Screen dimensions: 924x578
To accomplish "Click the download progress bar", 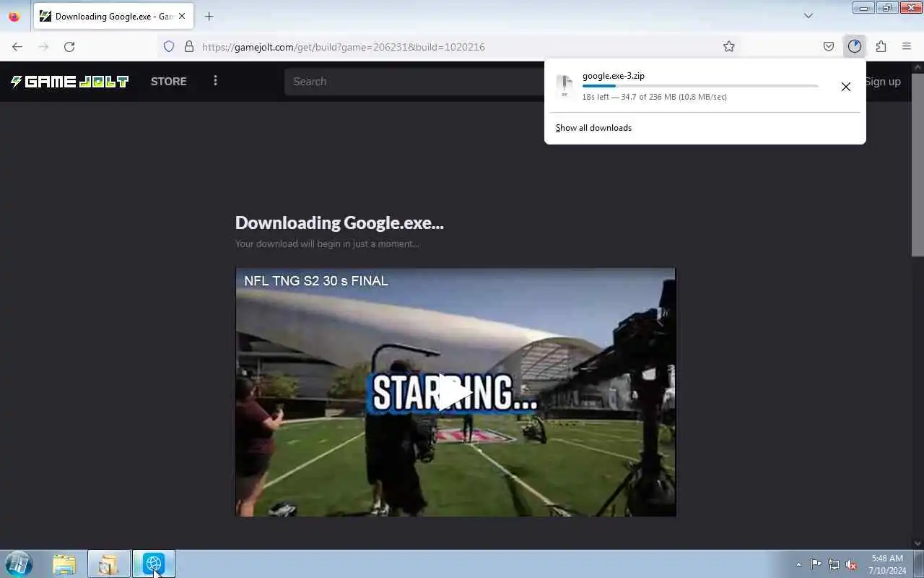I will (700, 86).
